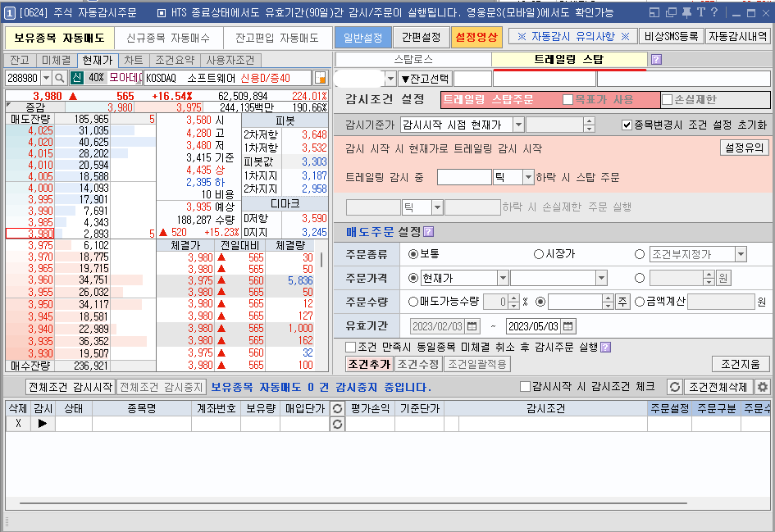The height and width of the screenshot is (532, 775).
Task: Click the stock code search magnifier icon
Action: (x=60, y=79)
